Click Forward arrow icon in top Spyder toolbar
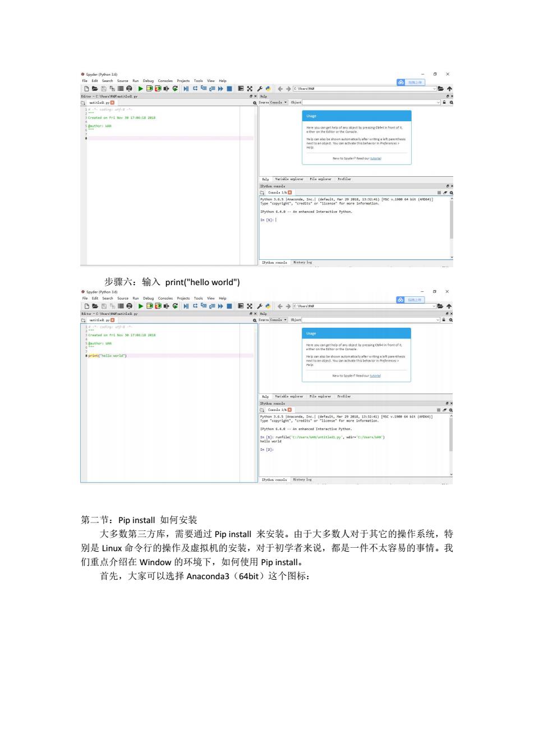This screenshot has width=534, height=756. [x=288, y=89]
